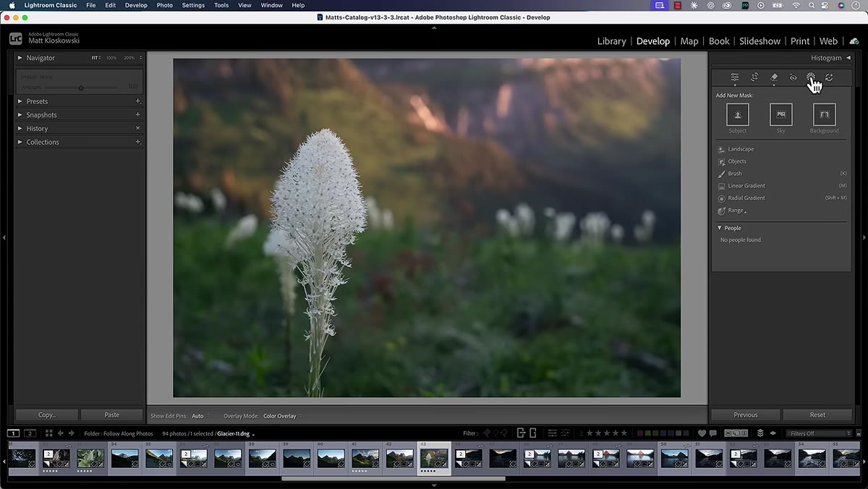Viewport: 868px width, 489px height.
Task: Switch to main window display 1
Action: tap(13, 433)
